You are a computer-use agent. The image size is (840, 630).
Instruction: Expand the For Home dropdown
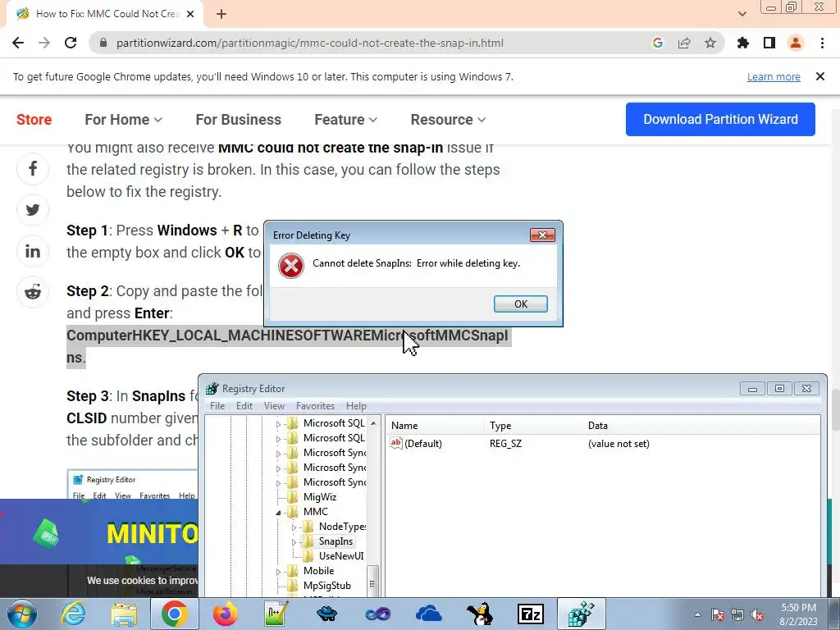click(123, 120)
